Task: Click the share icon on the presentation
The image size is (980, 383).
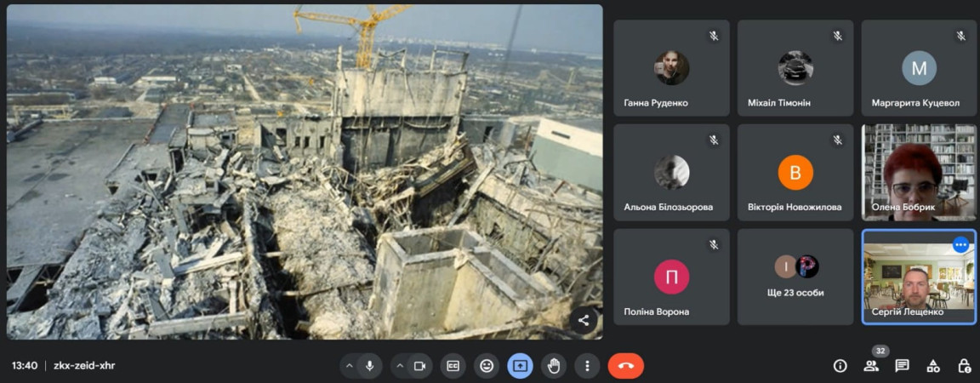Action: click(584, 320)
